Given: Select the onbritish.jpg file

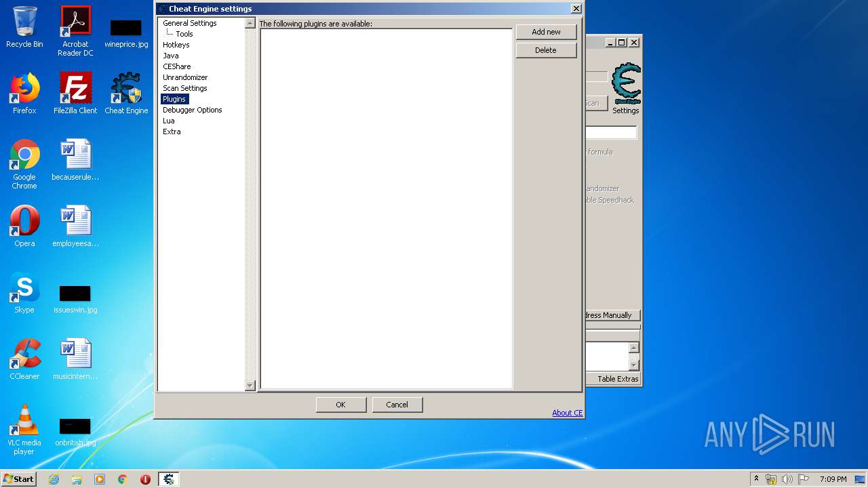Looking at the screenshot, I should tap(75, 432).
